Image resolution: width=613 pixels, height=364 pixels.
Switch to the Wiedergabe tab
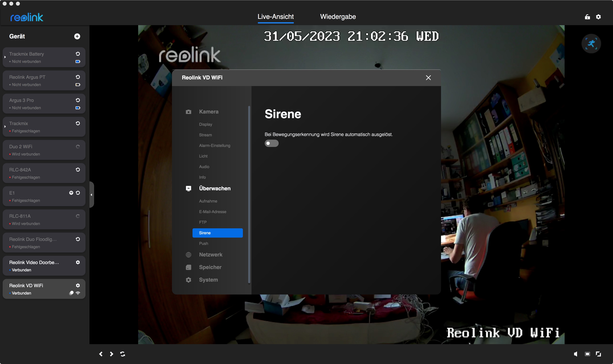[338, 17]
